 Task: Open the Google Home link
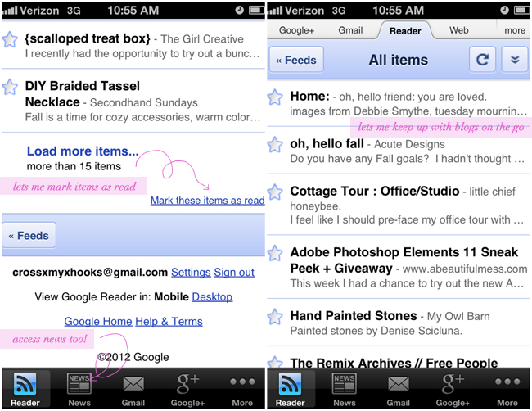[98, 321]
